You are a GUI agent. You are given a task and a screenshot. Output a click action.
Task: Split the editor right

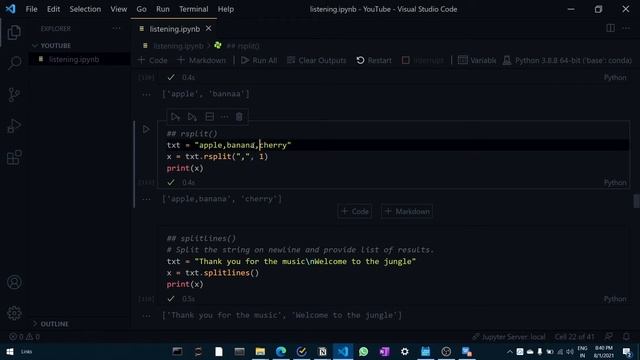[x=610, y=28]
